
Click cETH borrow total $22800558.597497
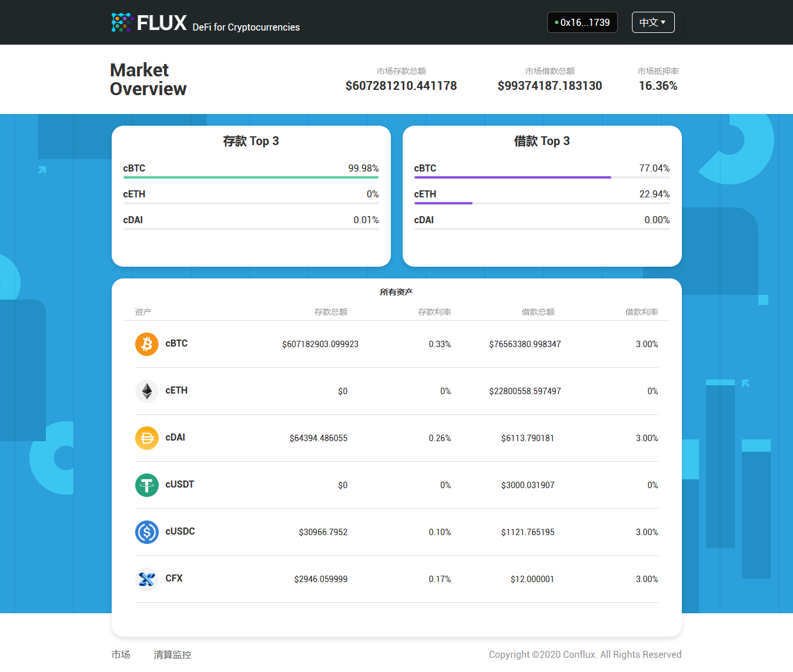(525, 391)
